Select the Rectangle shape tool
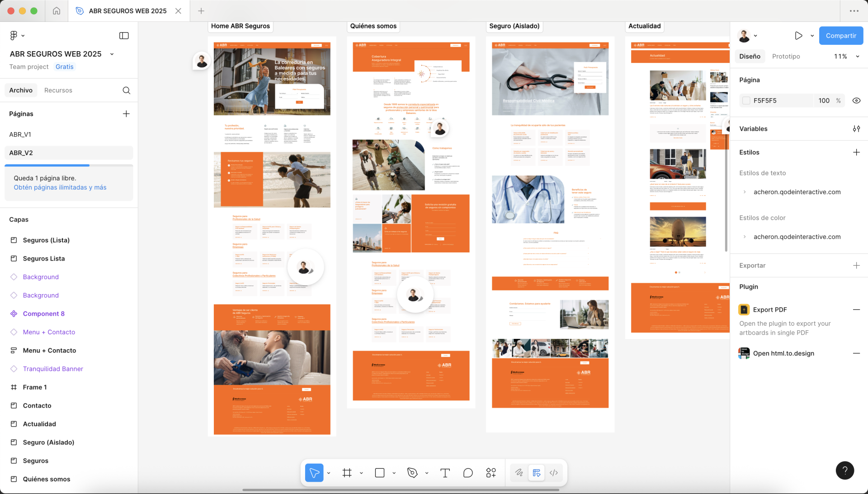The height and width of the screenshot is (494, 868). point(380,473)
